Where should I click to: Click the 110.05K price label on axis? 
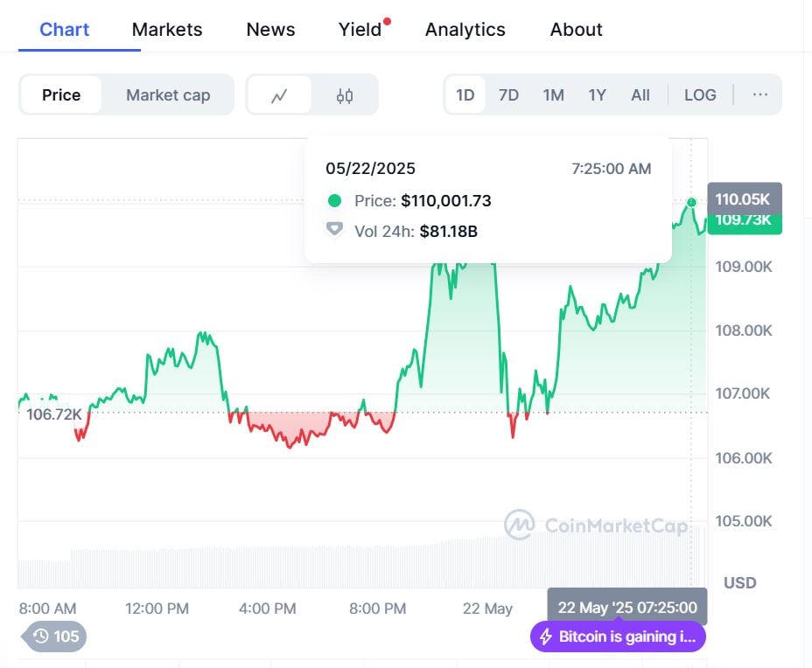click(x=743, y=198)
